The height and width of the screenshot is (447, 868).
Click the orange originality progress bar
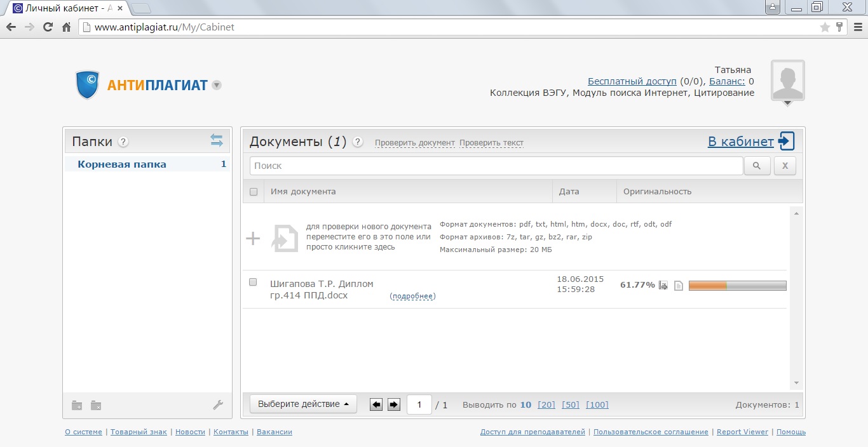pyautogui.click(x=737, y=286)
